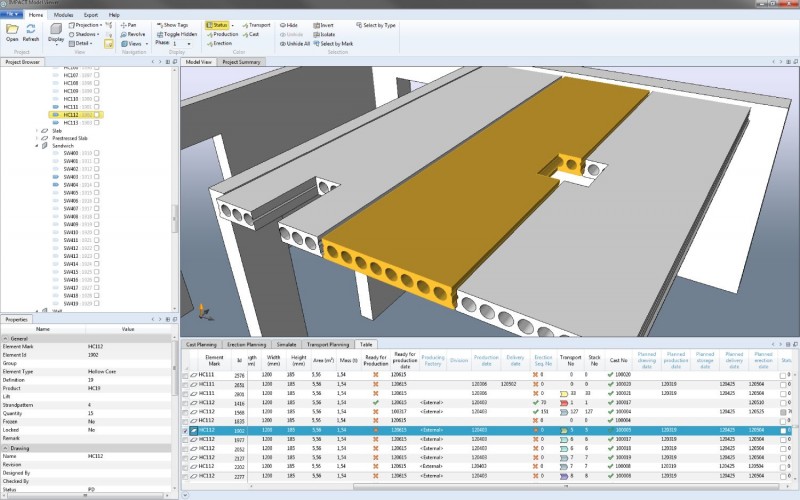Screen dimensions: 800x500
Task: Collapse the Drawing properties section
Action: pyautogui.click(x=5, y=448)
